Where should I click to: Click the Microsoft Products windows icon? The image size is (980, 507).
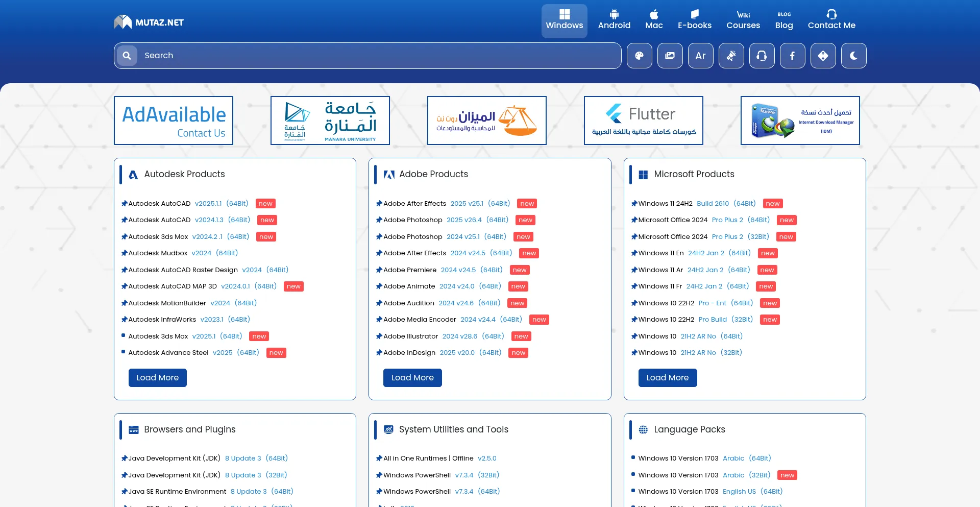coord(643,175)
